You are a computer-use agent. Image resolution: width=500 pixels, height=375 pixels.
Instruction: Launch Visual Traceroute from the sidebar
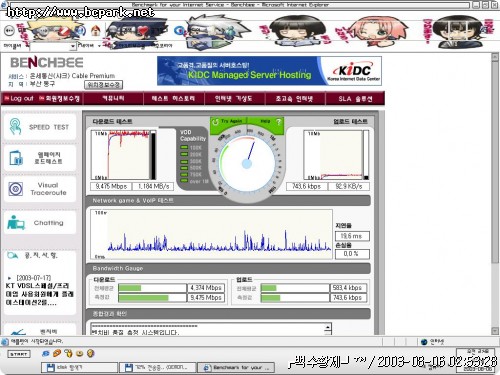39,189
